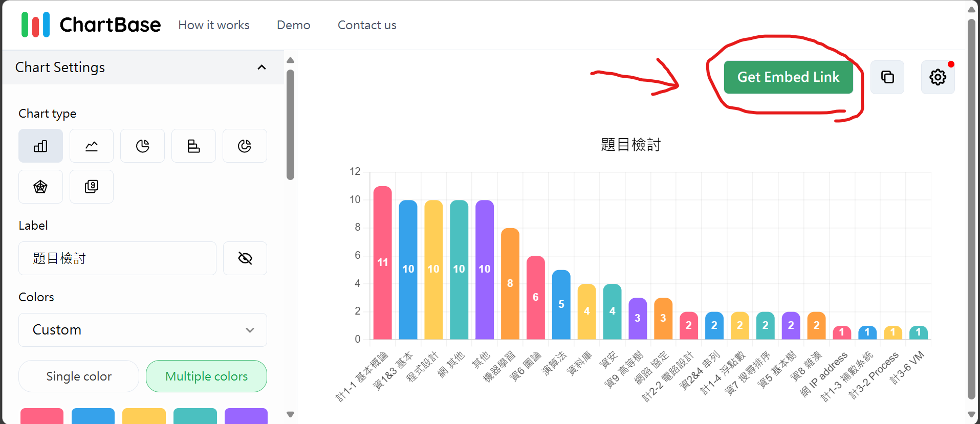Viewport: 980px width, 424px height.
Task: Click the settings panel scrollbar down arrow
Action: click(290, 414)
